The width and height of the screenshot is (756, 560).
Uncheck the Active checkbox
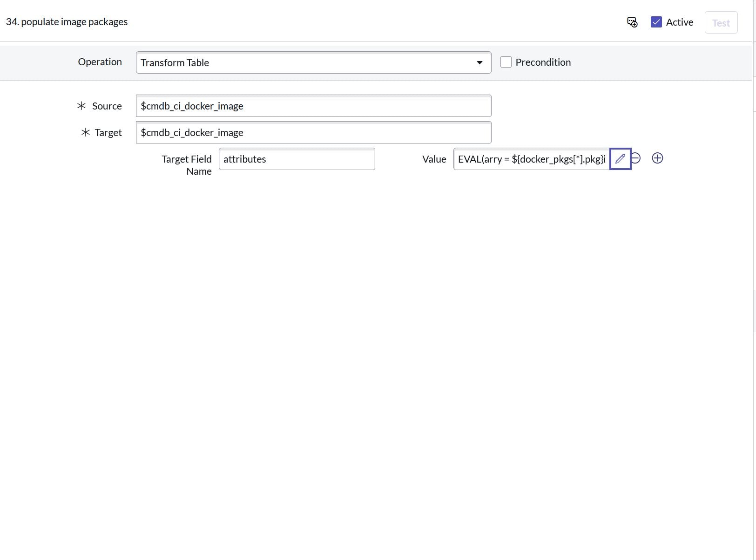[656, 22]
